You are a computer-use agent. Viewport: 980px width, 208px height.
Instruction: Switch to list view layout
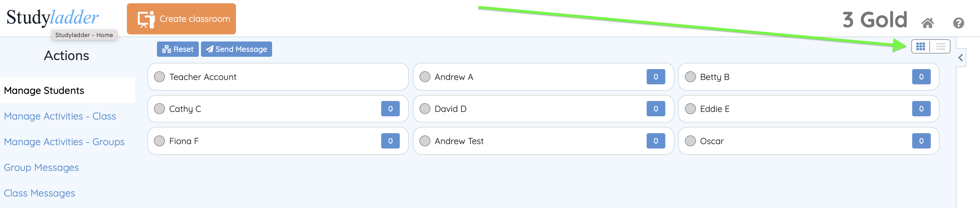(x=940, y=47)
